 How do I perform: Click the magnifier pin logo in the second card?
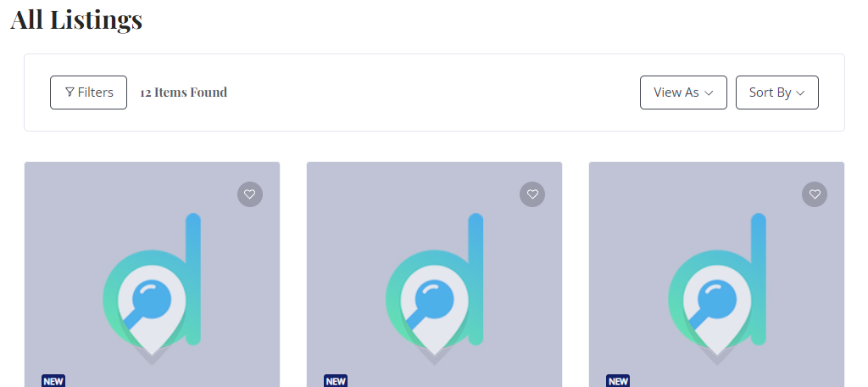coord(434,310)
